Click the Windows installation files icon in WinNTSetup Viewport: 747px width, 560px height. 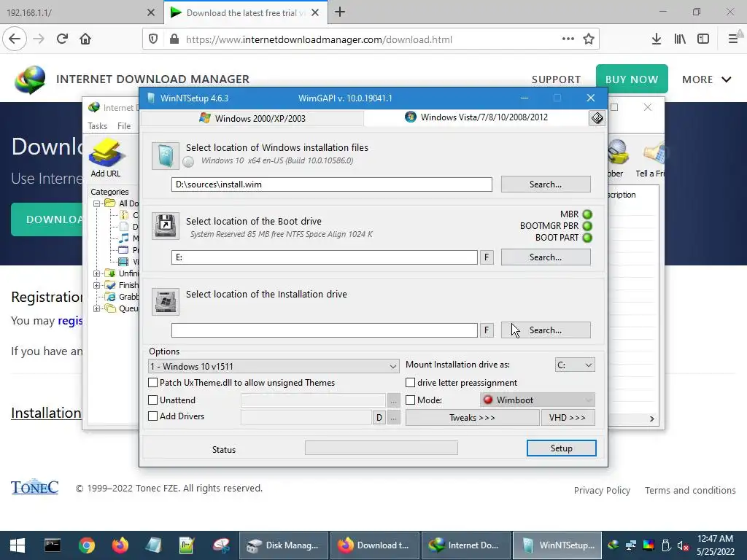pyautogui.click(x=166, y=156)
